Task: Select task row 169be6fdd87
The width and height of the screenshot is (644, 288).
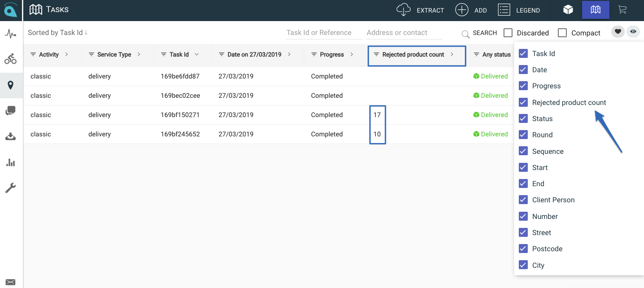Action: (x=268, y=76)
